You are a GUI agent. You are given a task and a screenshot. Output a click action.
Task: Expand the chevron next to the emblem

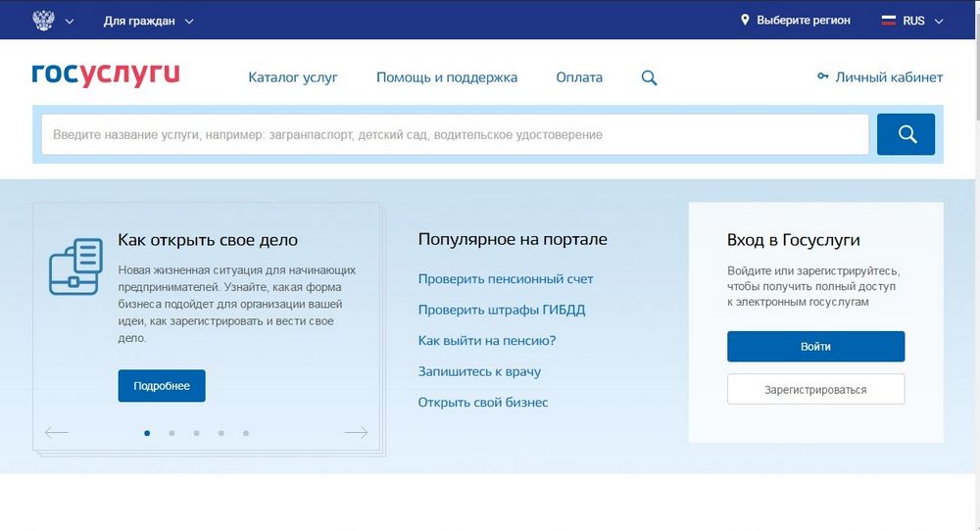70,22
